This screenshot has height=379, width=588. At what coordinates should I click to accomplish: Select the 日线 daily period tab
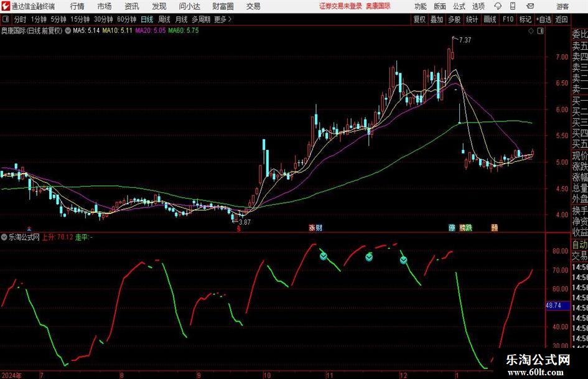click(147, 19)
